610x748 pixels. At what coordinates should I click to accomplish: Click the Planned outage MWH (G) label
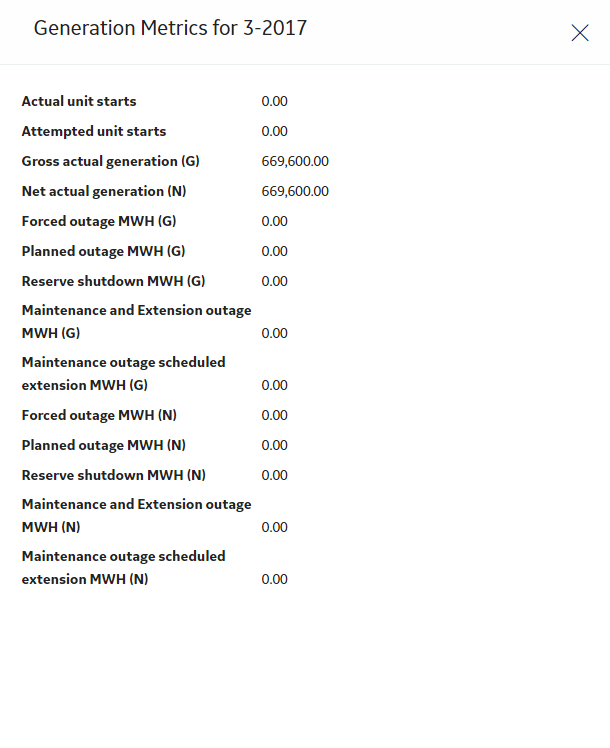(103, 251)
